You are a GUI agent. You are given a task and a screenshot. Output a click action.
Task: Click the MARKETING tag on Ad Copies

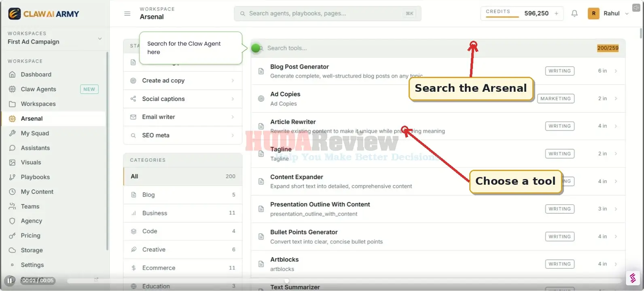tap(556, 99)
